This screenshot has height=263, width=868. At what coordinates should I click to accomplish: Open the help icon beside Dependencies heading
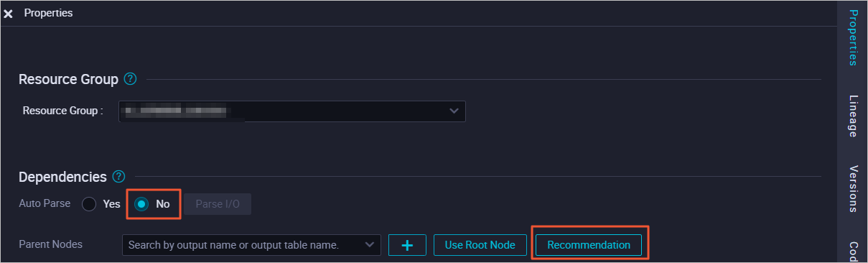click(118, 176)
